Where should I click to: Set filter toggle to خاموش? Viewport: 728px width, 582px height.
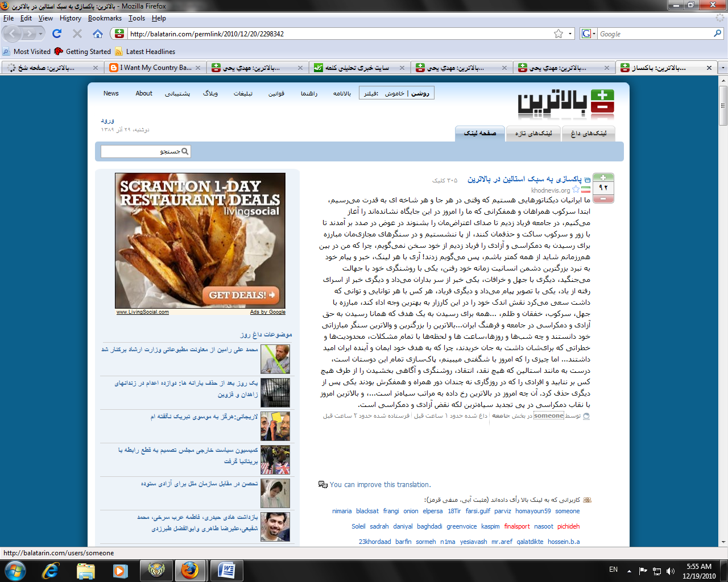tap(394, 93)
